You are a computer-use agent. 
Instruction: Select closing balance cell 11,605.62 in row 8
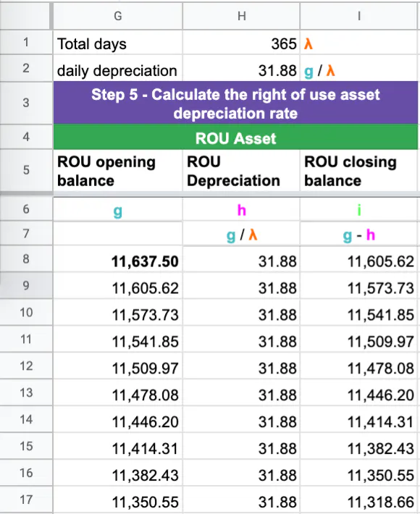pos(359,259)
